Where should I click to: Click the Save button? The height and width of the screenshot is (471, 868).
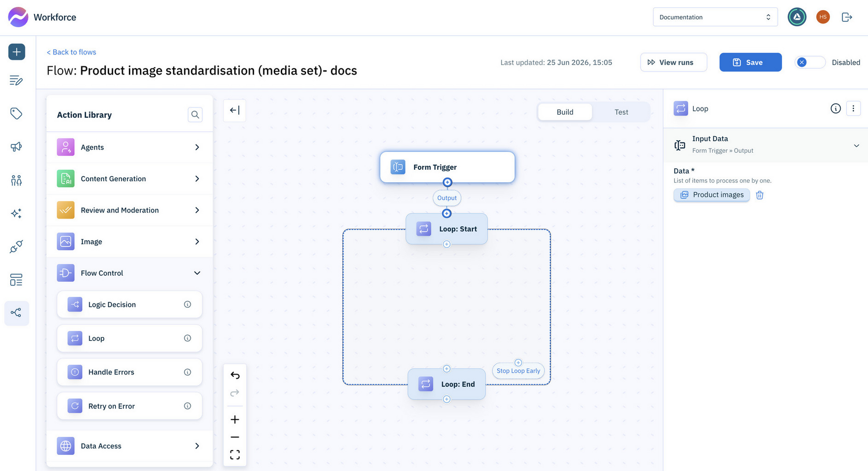click(751, 62)
